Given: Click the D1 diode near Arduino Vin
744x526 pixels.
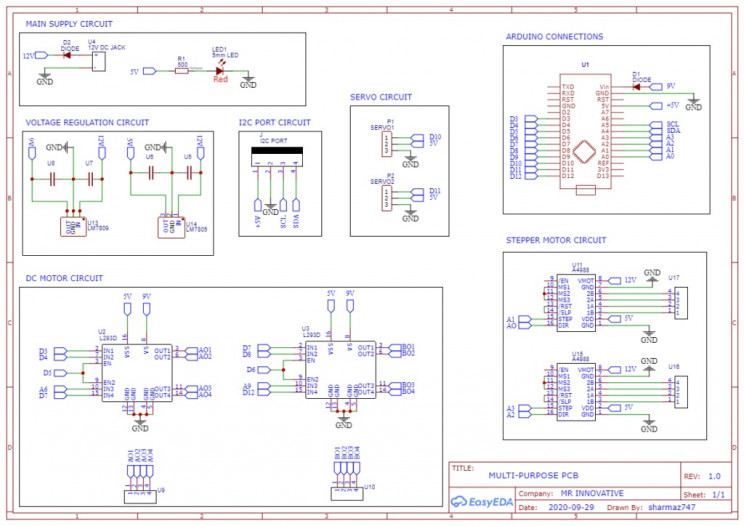Looking at the screenshot, I should tap(636, 87).
